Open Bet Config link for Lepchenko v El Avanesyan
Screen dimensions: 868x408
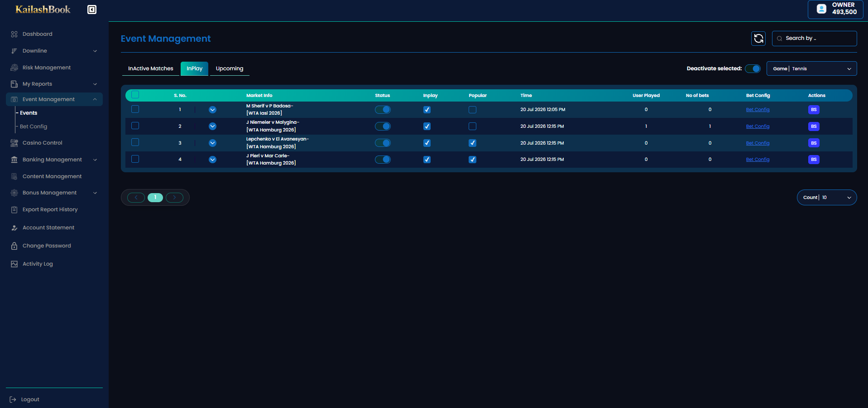coord(758,143)
